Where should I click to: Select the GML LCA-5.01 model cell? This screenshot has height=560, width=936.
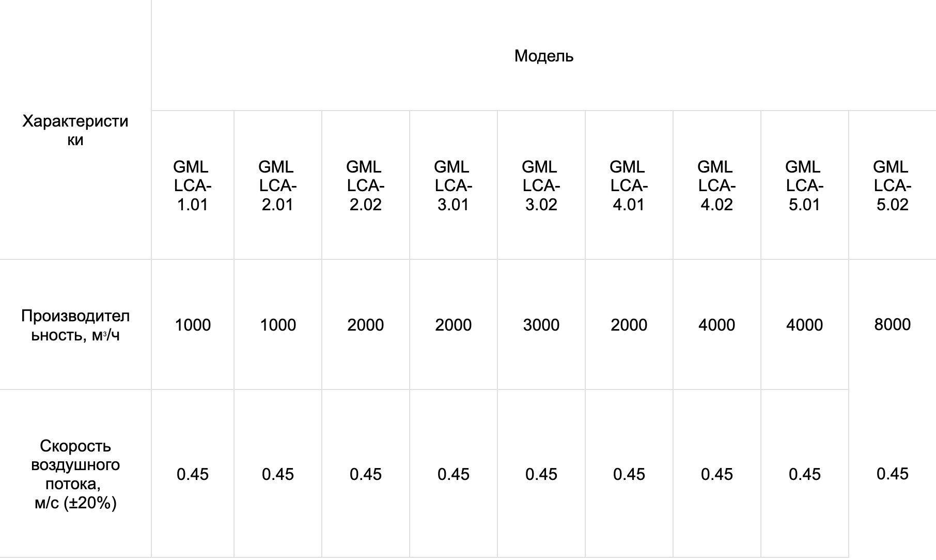click(x=805, y=185)
